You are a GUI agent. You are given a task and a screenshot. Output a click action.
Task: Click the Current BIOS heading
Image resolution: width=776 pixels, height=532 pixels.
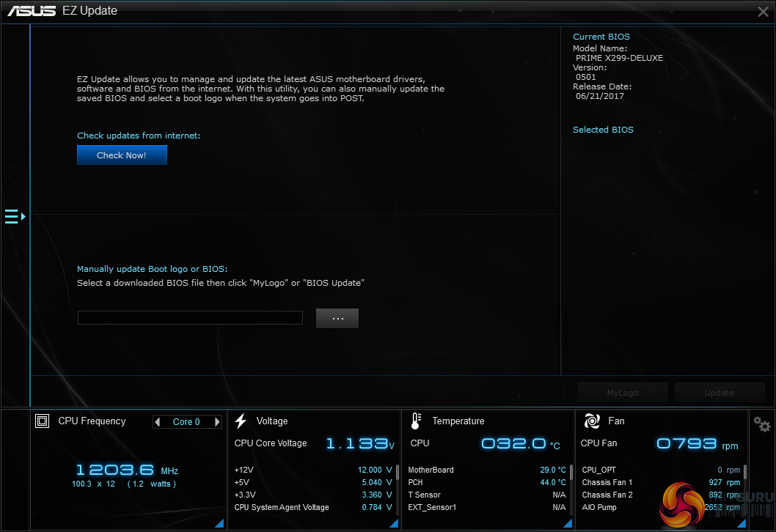601,37
